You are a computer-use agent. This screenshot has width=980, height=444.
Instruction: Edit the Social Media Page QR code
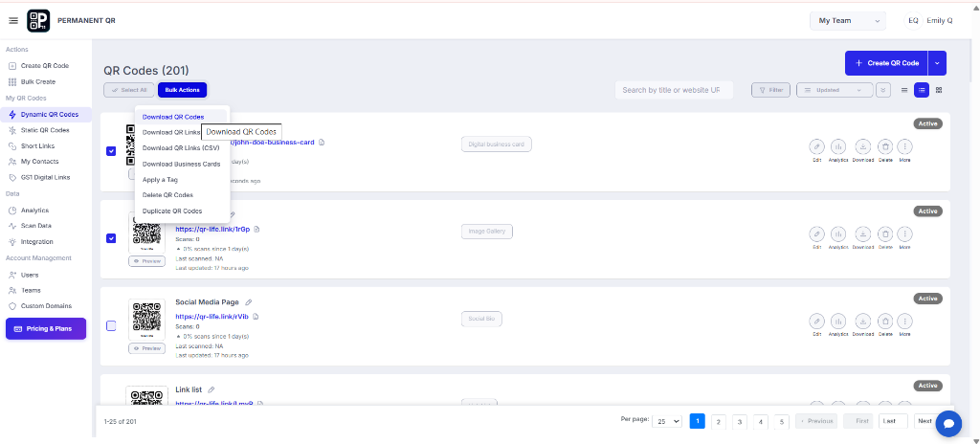pos(816,321)
